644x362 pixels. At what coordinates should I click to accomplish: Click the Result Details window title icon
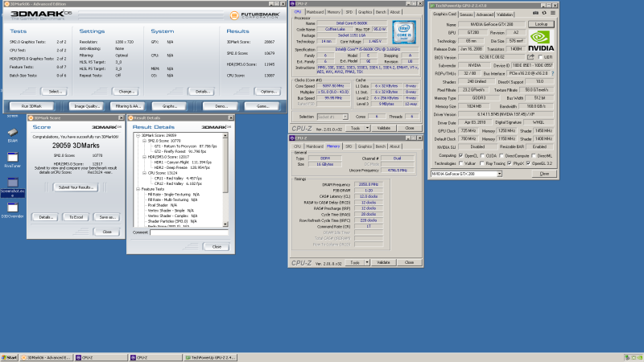[x=130, y=117]
